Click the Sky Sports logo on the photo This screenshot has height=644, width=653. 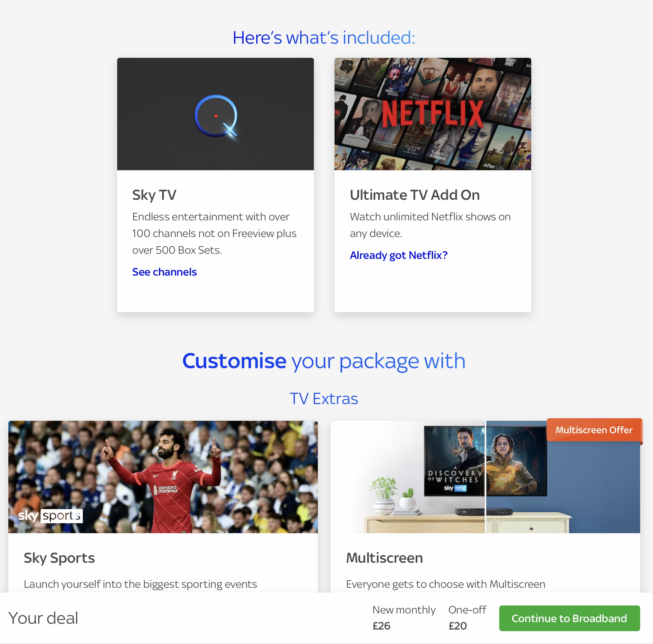pos(50,516)
